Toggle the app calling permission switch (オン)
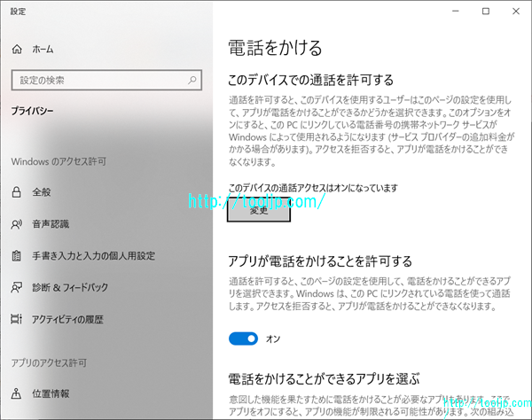The image size is (532, 420). point(243,338)
